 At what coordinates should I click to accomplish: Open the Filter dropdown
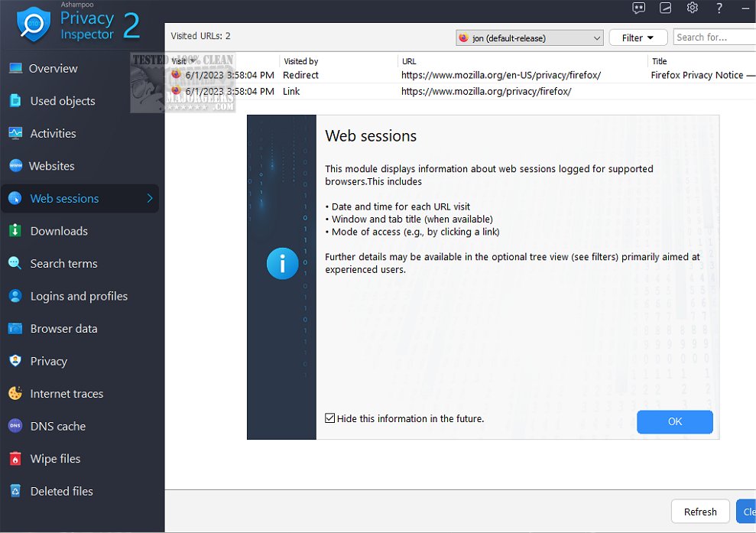point(638,37)
